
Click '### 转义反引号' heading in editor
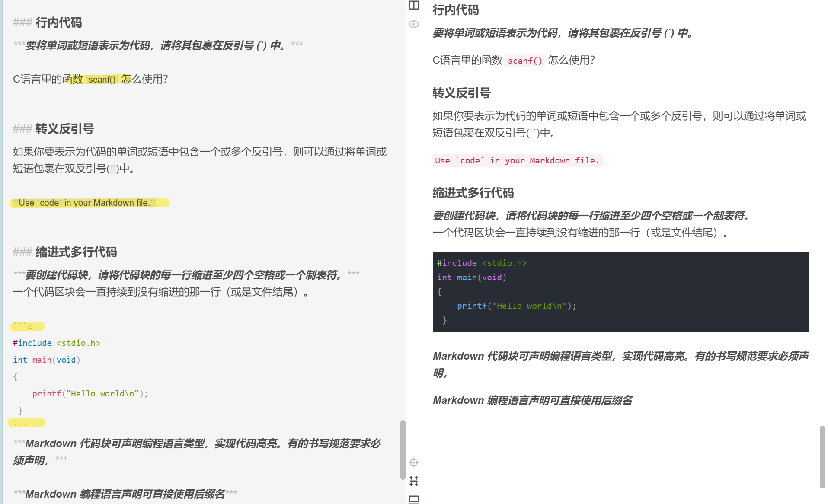tap(54, 129)
